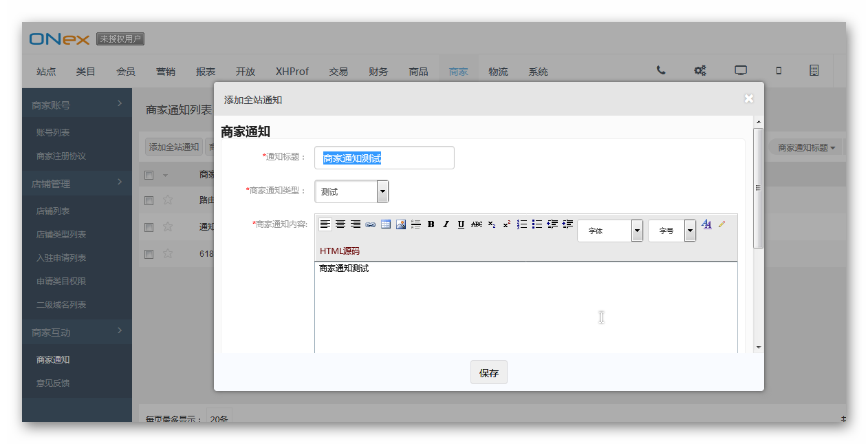This screenshot has width=868, height=444.
Task: Open the font color picker
Action: (706, 224)
